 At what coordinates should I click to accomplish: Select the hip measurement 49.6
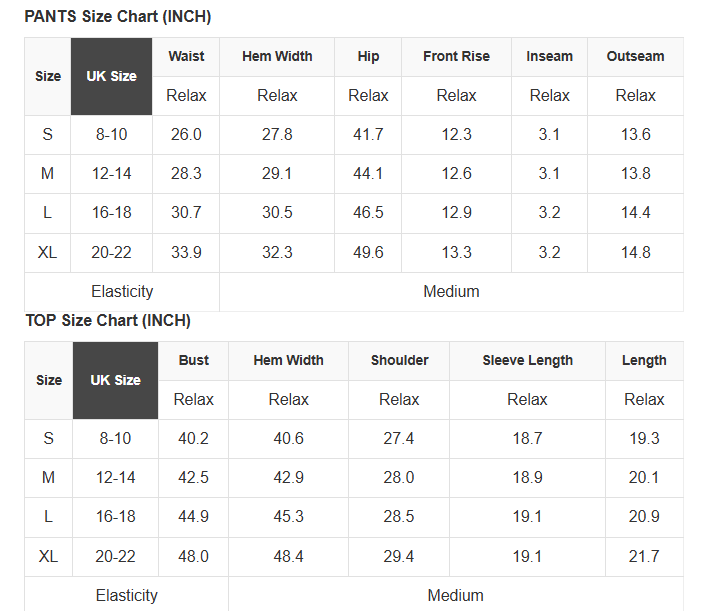(x=368, y=252)
